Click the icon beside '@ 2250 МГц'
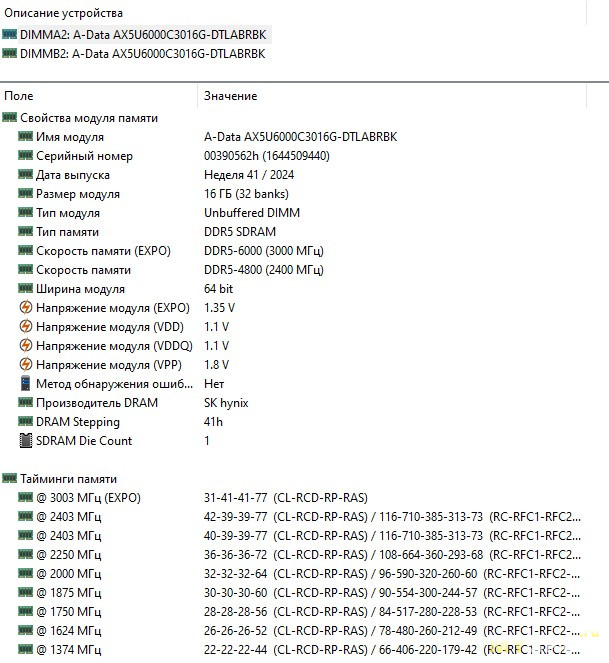 (x=25, y=554)
